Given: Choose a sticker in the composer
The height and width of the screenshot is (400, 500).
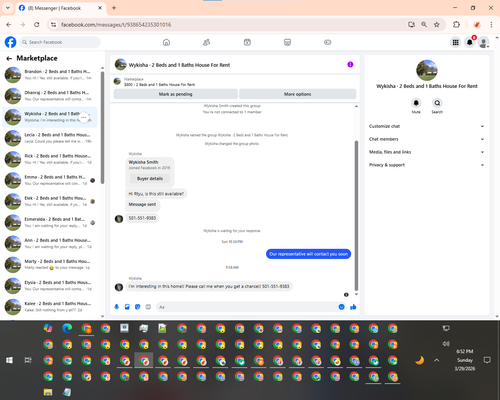Looking at the screenshot, I should [x=138, y=307].
